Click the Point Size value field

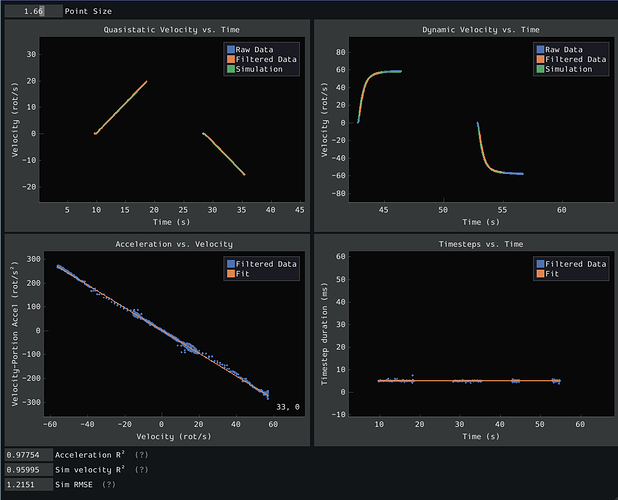point(34,11)
